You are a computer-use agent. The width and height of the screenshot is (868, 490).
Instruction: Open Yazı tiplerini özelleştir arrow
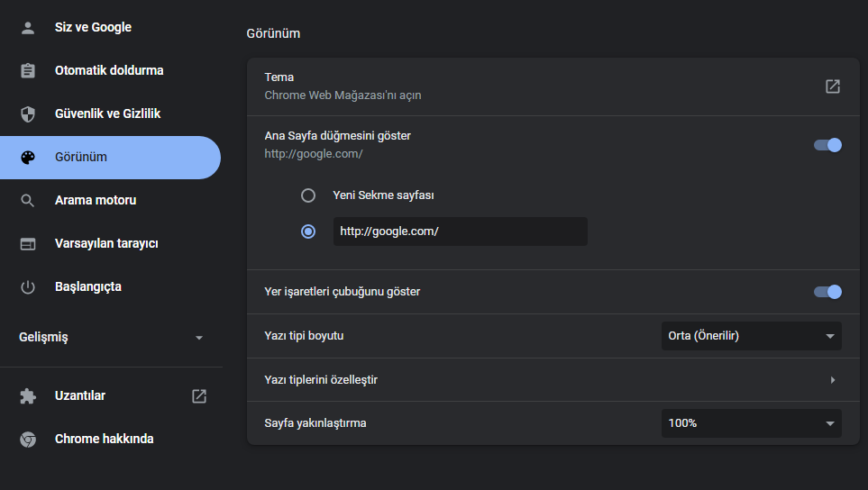click(833, 380)
